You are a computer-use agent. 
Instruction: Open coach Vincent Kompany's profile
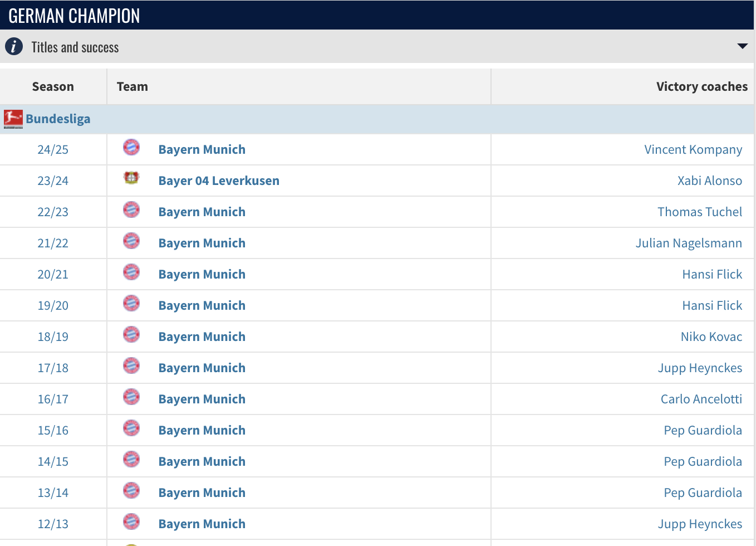(x=693, y=149)
